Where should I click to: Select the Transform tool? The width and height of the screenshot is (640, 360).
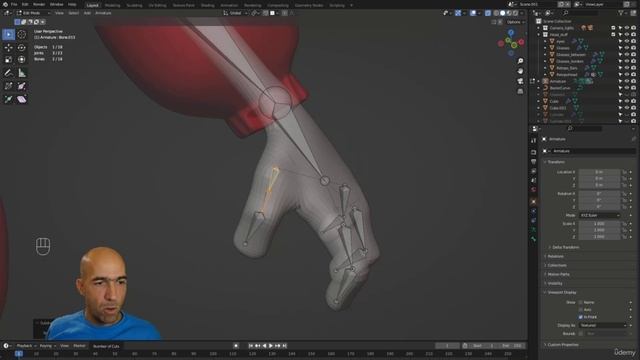(22, 60)
